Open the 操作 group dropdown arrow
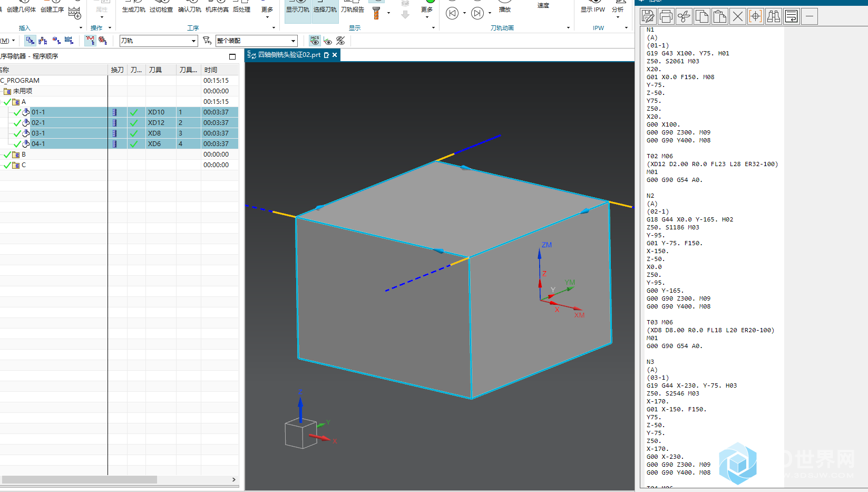Viewport: 868px width, 492px height. [110, 28]
